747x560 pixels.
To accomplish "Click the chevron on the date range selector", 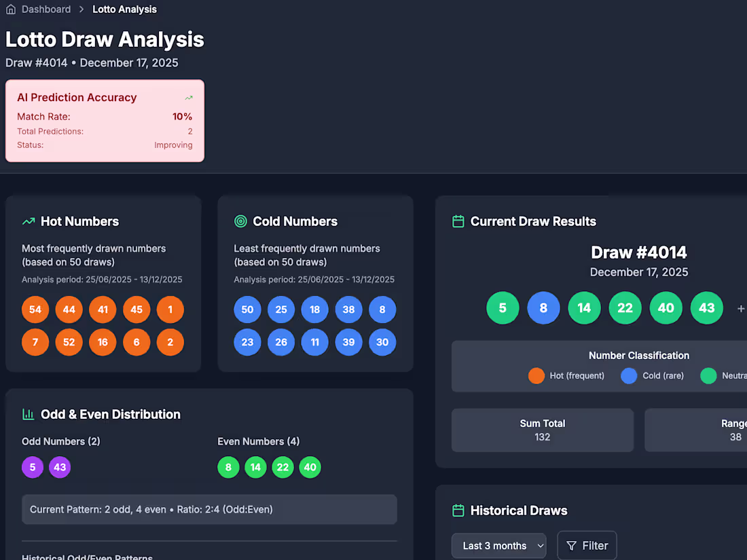I will [541, 545].
